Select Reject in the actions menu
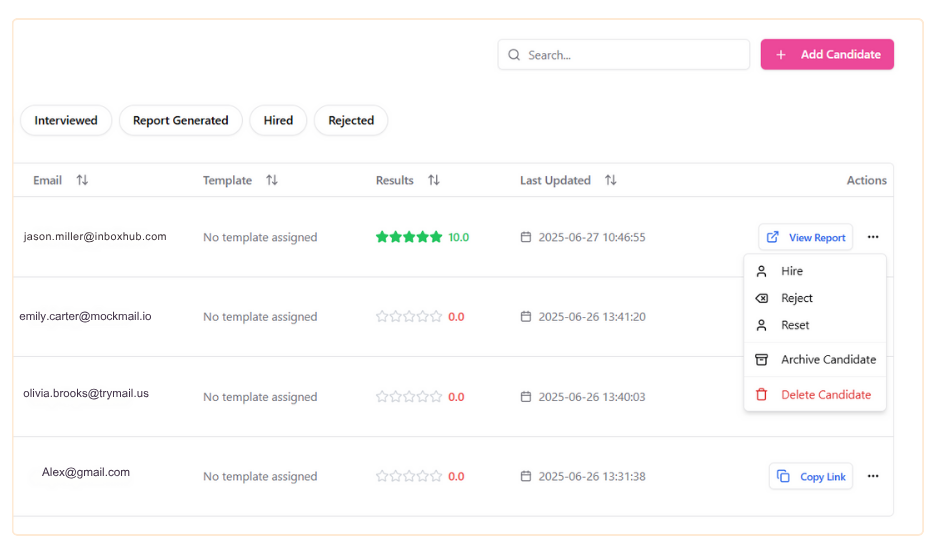936x554 pixels. (797, 298)
